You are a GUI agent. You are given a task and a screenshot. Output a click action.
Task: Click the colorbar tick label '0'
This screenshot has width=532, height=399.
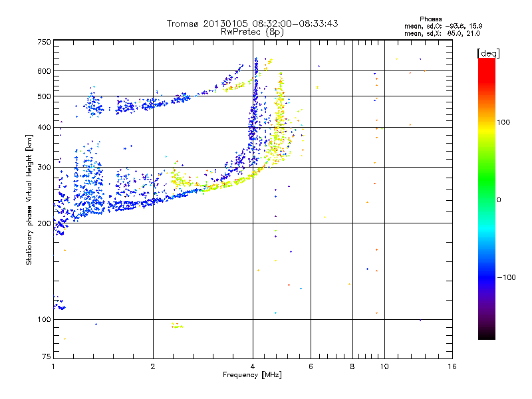(499, 200)
